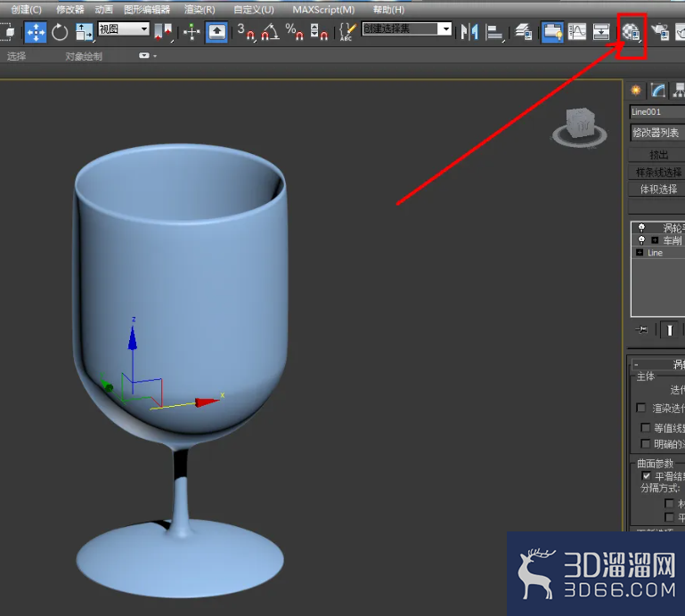This screenshot has height=616, width=685.
Task: Toggle the Graphite Modeling ribbon icon
Action: [552, 32]
